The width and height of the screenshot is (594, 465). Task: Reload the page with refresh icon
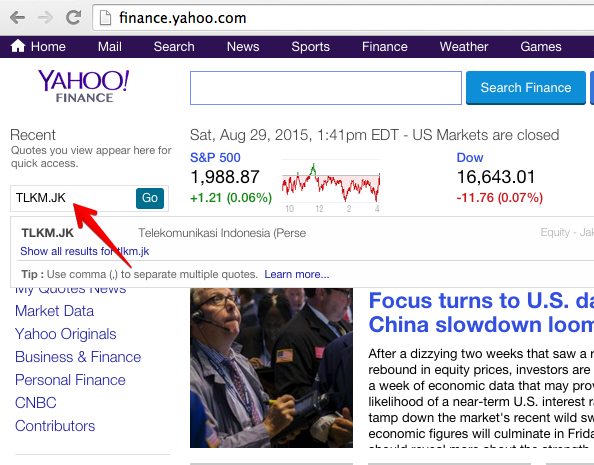click(73, 17)
